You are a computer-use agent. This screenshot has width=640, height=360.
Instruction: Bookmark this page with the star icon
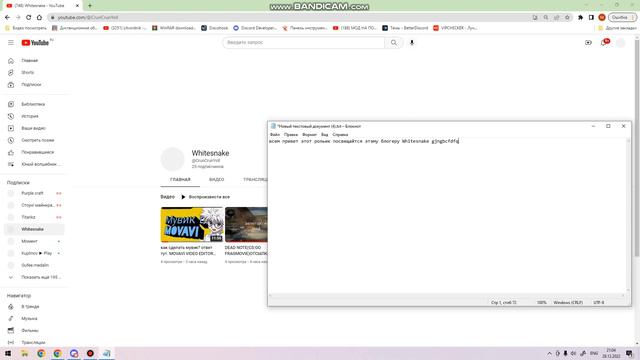point(567,18)
